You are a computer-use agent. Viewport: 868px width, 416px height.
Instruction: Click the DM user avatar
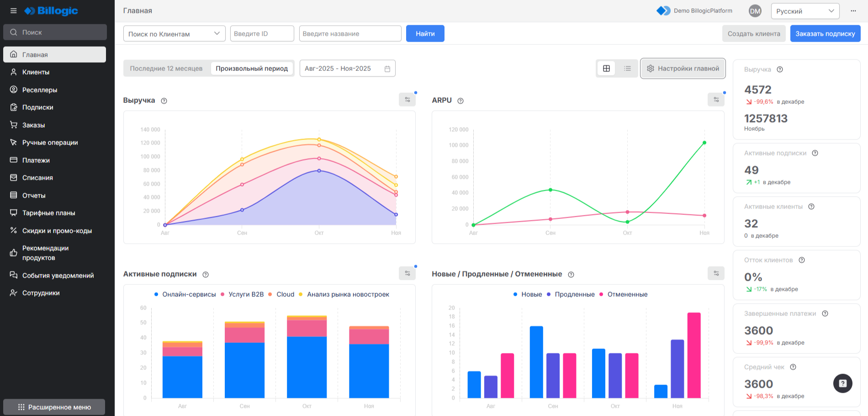point(755,11)
